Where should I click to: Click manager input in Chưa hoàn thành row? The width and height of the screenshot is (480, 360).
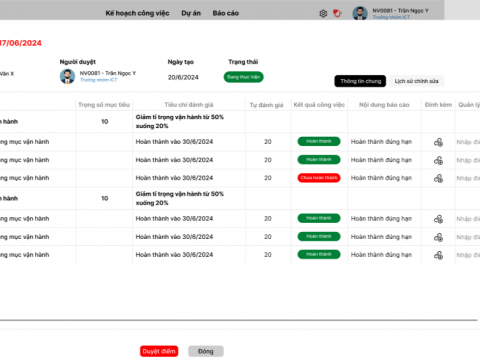468,178
